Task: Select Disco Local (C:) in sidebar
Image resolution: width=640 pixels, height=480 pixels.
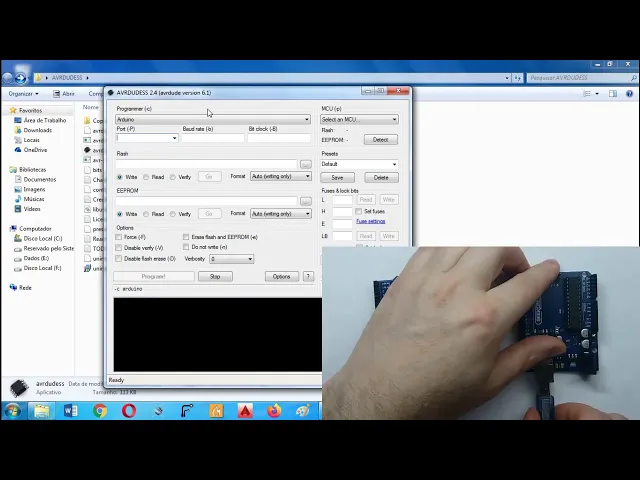Action: (x=38, y=238)
